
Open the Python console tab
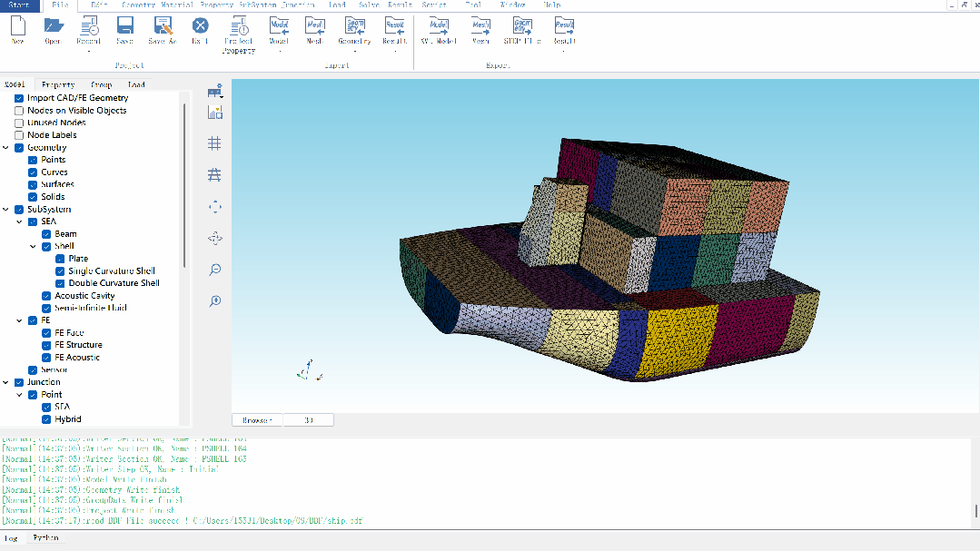point(45,538)
